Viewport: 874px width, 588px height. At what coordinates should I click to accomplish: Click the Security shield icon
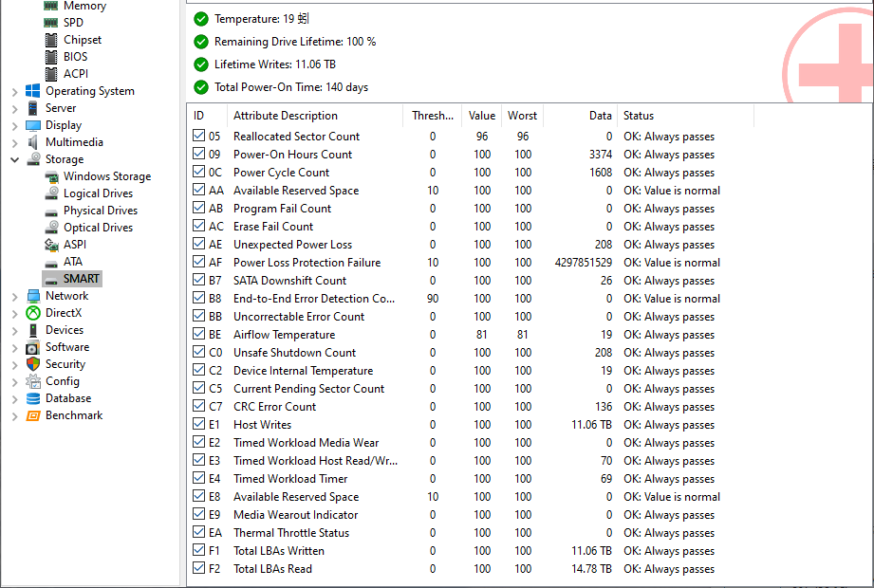tap(33, 364)
